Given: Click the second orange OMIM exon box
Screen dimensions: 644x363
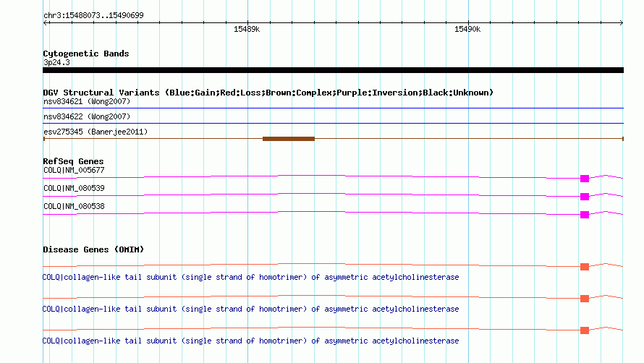Looking at the screenshot, I should coord(585,298).
